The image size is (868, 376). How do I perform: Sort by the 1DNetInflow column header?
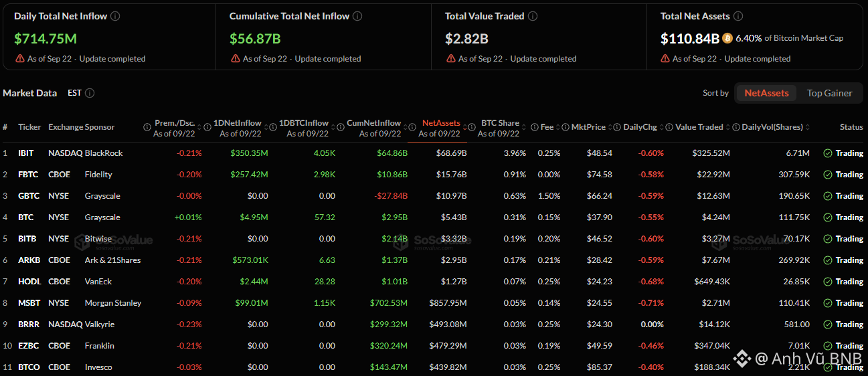coord(237,123)
